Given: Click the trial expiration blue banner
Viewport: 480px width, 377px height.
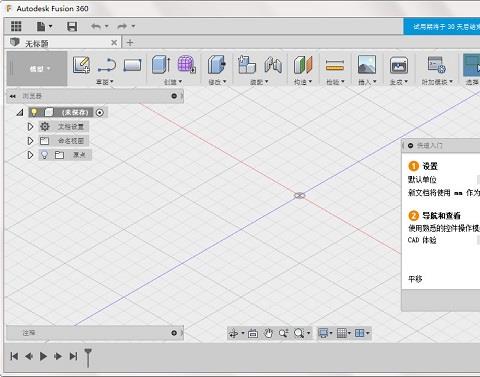Looking at the screenshot, I should coord(442,27).
